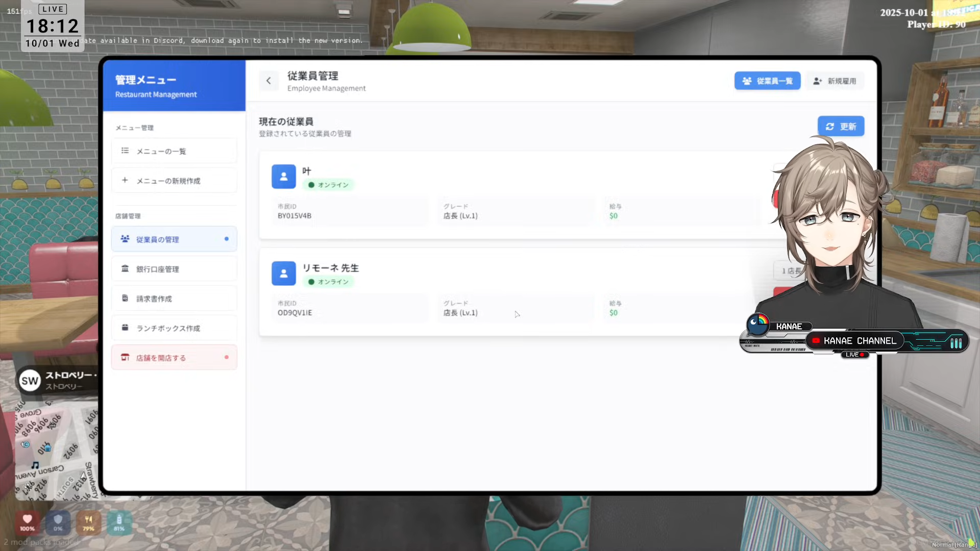
Task: Click the avatar icon of リモーネ 先生
Action: (284, 273)
